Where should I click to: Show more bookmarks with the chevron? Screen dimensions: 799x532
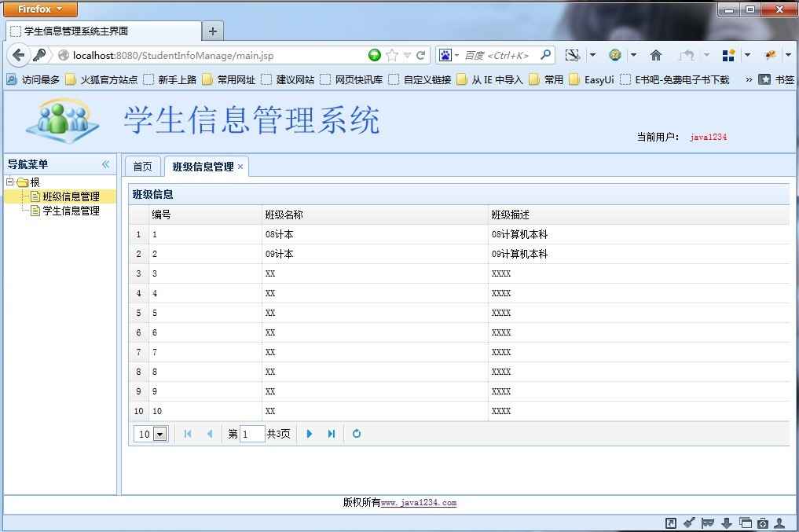749,79
